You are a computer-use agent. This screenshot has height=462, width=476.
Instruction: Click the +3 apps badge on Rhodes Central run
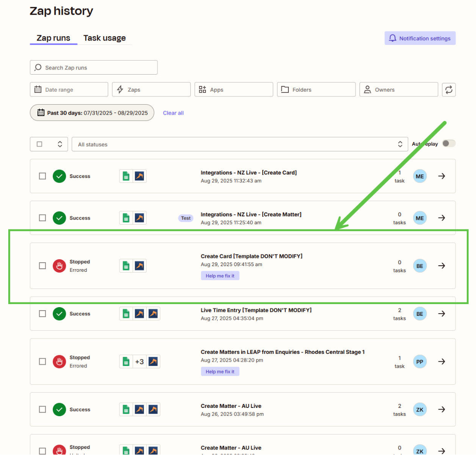[x=139, y=362]
